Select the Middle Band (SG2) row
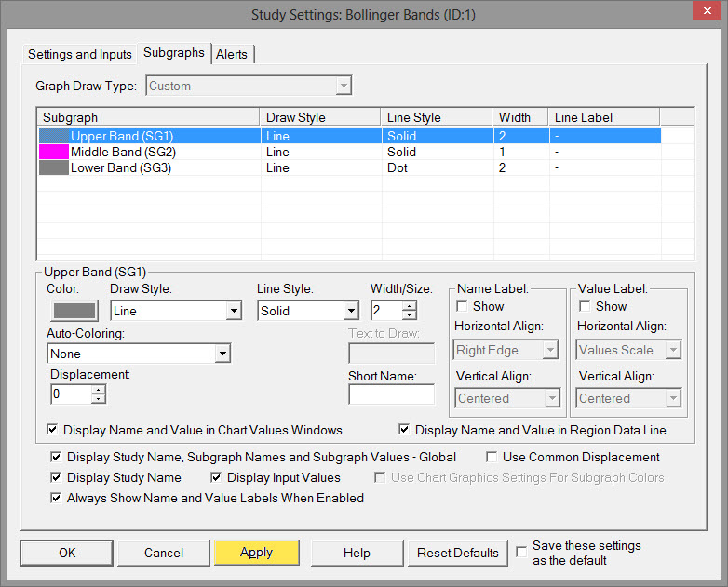This screenshot has height=587, width=728. [x=123, y=152]
